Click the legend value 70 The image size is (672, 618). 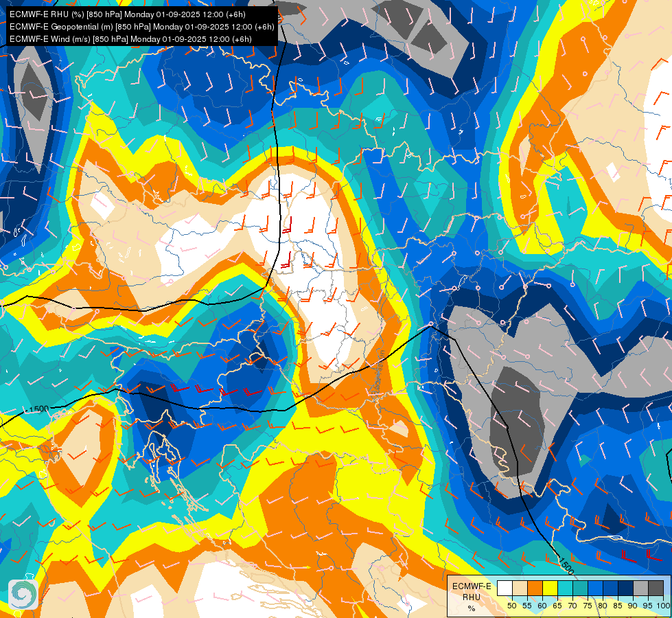pos(572,606)
